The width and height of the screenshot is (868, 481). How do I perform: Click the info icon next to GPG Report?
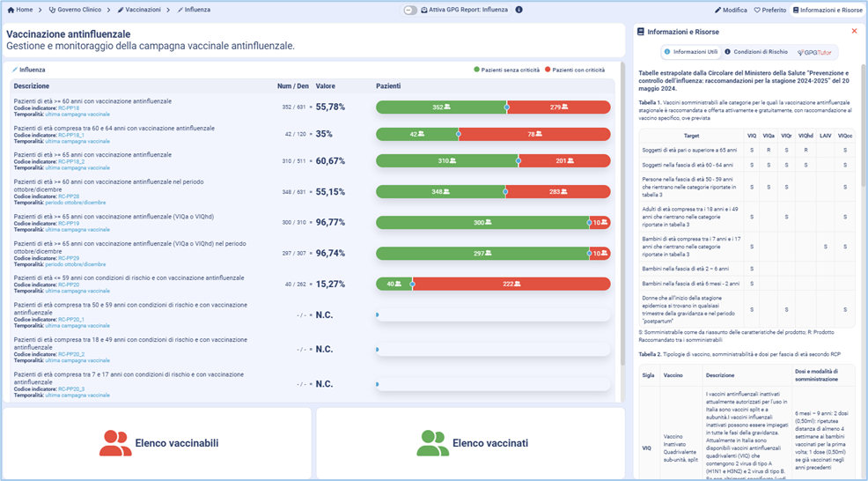click(x=519, y=10)
